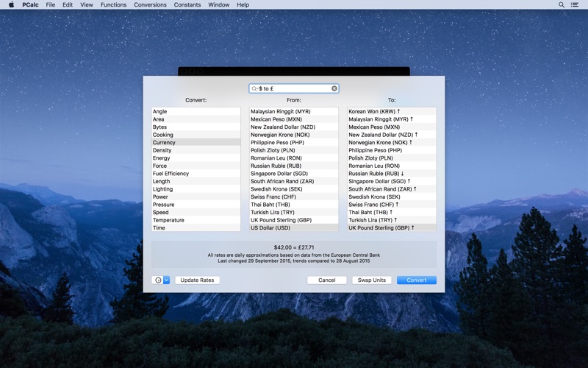
Task: Select Swiss Franc (CHF) in the From list
Action: coord(273,197)
